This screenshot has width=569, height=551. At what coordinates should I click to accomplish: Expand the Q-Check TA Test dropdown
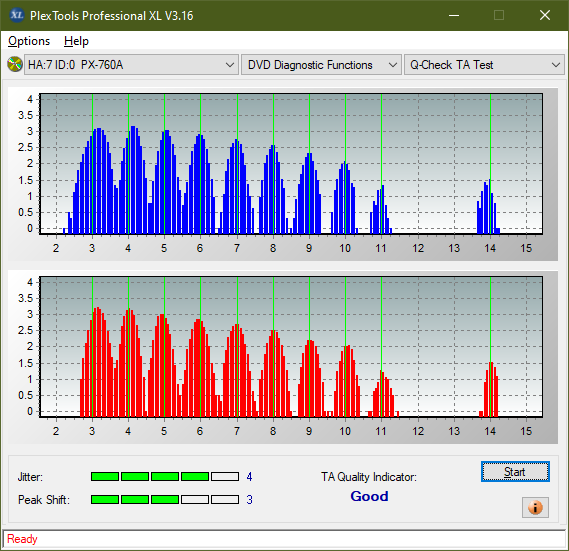484,65
